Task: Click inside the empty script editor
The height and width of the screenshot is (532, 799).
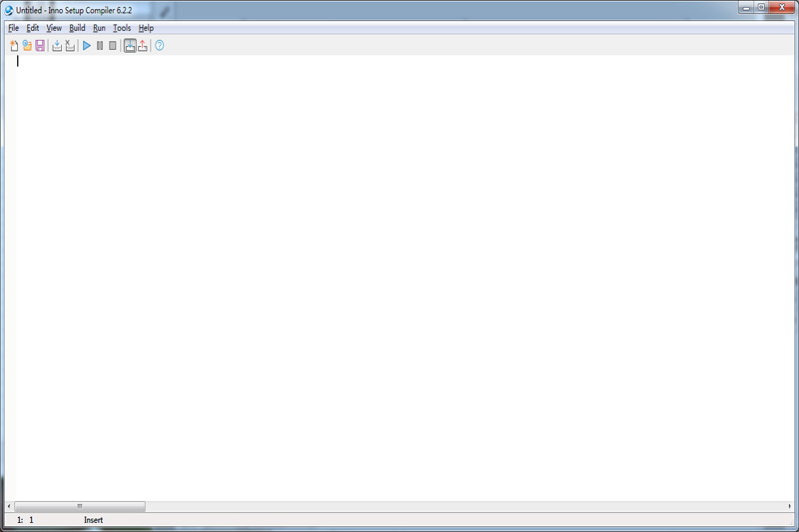Action: (404, 277)
